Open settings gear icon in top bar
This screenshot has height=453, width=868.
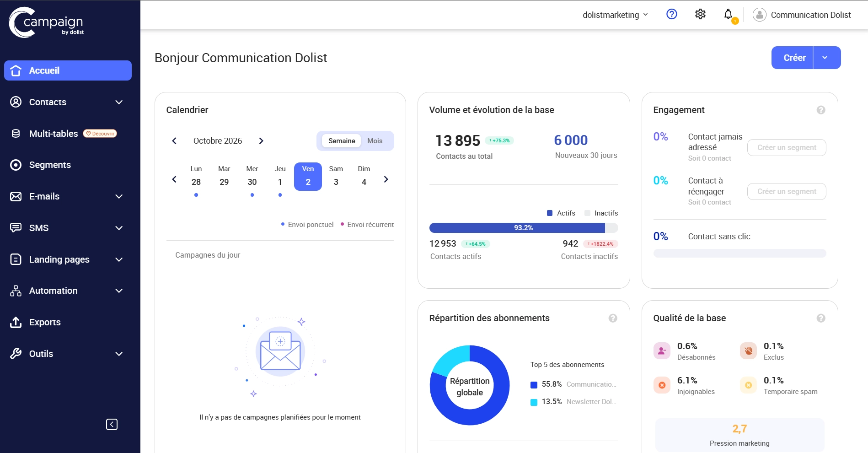pos(700,14)
